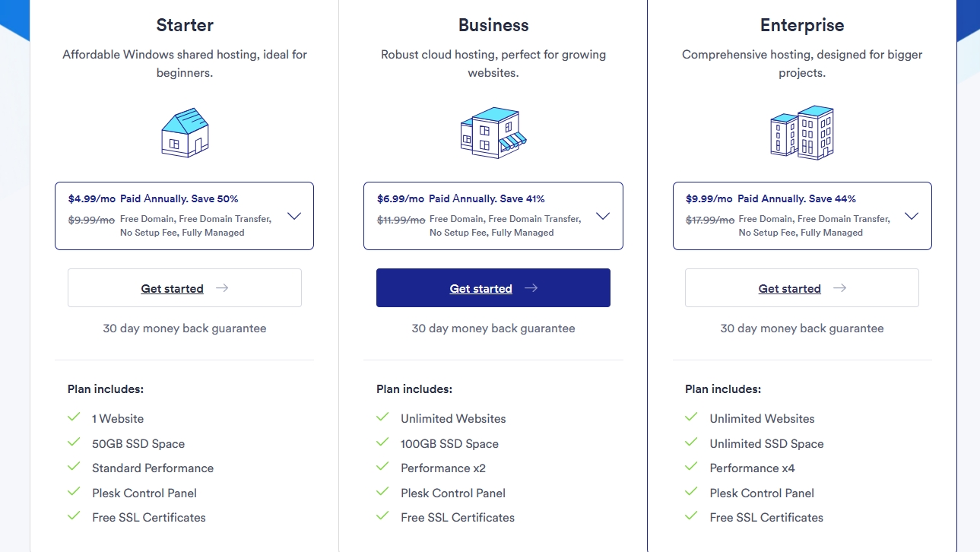Click the $6.99/mo Business price text
This screenshot has height=552, width=980.
tap(400, 199)
